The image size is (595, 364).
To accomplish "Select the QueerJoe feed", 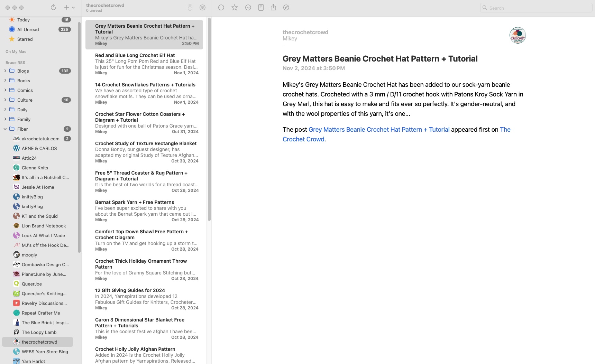I will pyautogui.click(x=37, y=284).
